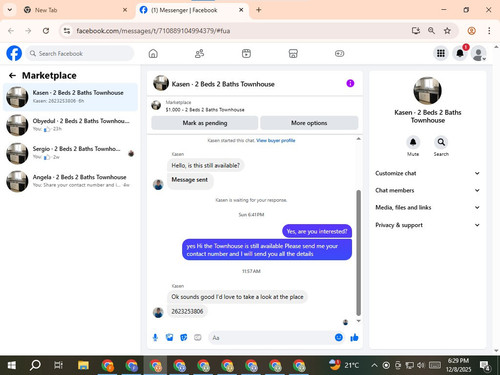Go back in browser history
The height and width of the screenshot is (375, 500).
tap(11, 31)
